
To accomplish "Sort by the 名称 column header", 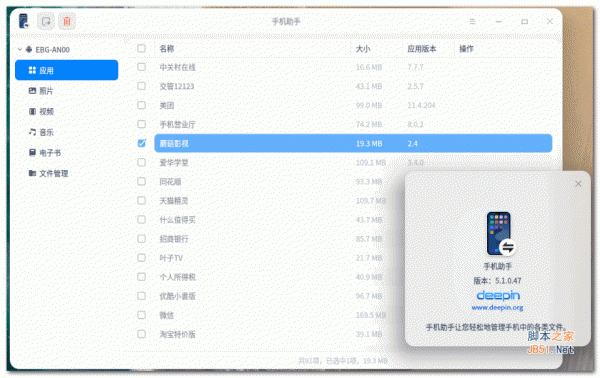I will coord(167,49).
